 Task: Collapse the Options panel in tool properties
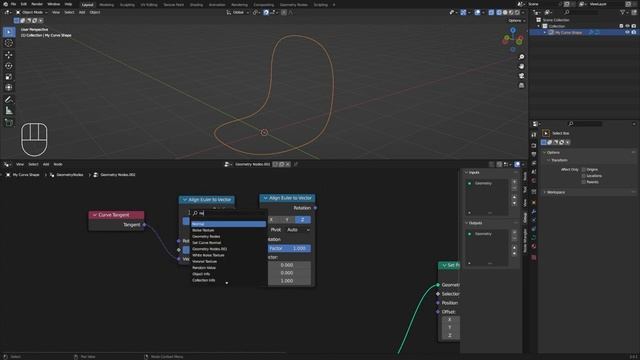[x=544, y=152]
